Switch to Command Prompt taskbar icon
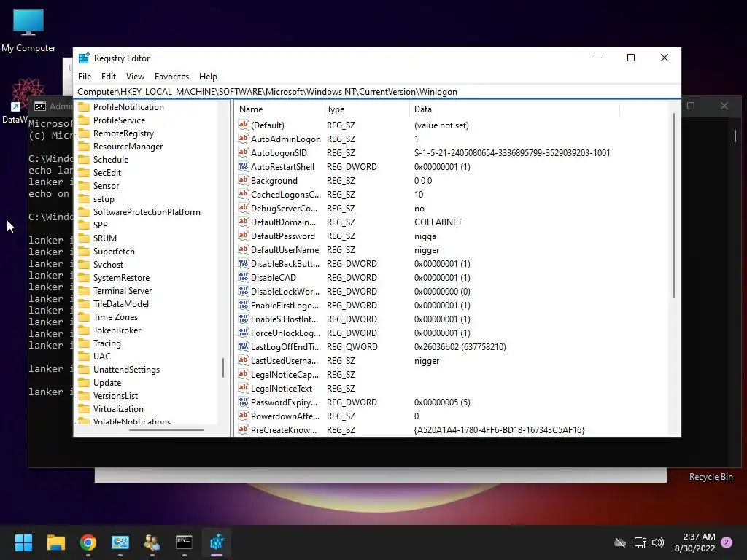This screenshot has height=560, width=747. (x=184, y=542)
